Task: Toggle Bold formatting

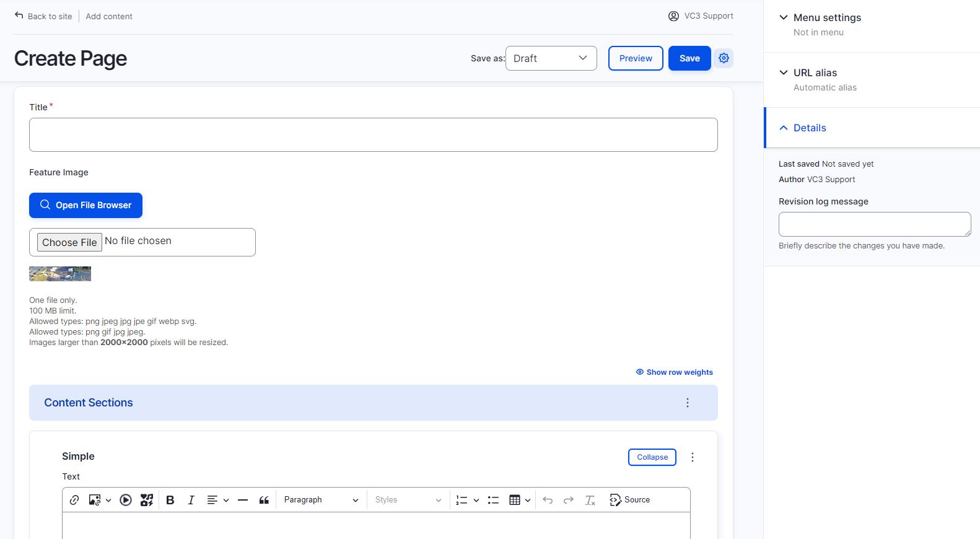Action: point(170,500)
